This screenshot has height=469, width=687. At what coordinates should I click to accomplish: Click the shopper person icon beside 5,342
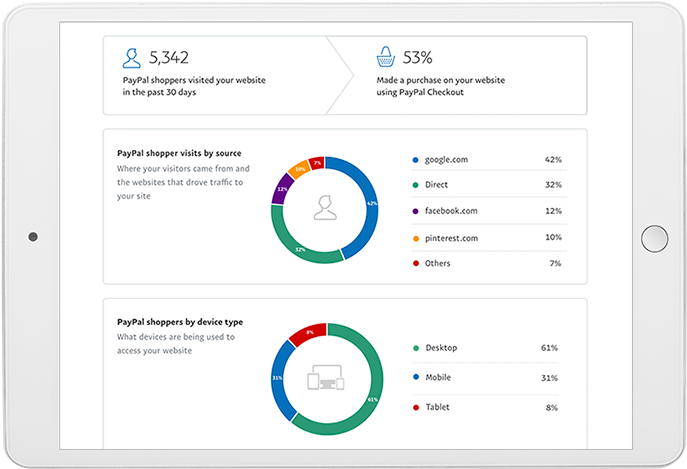pyautogui.click(x=131, y=58)
